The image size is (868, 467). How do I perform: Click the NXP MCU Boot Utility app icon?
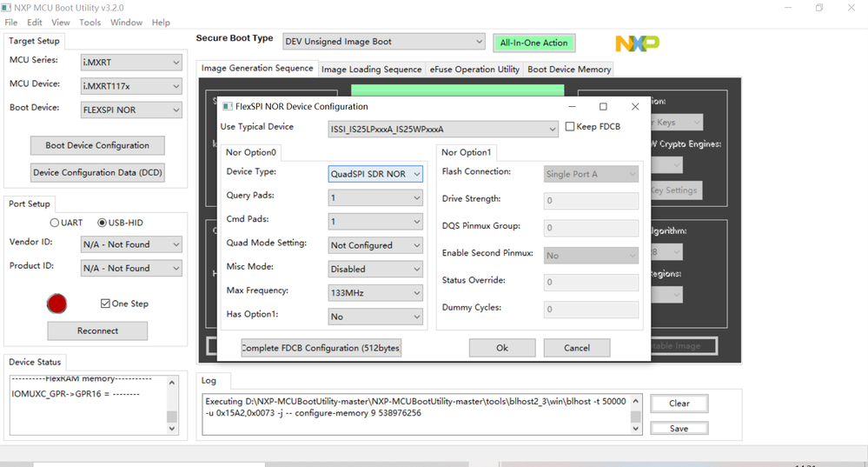pyautogui.click(x=6, y=8)
